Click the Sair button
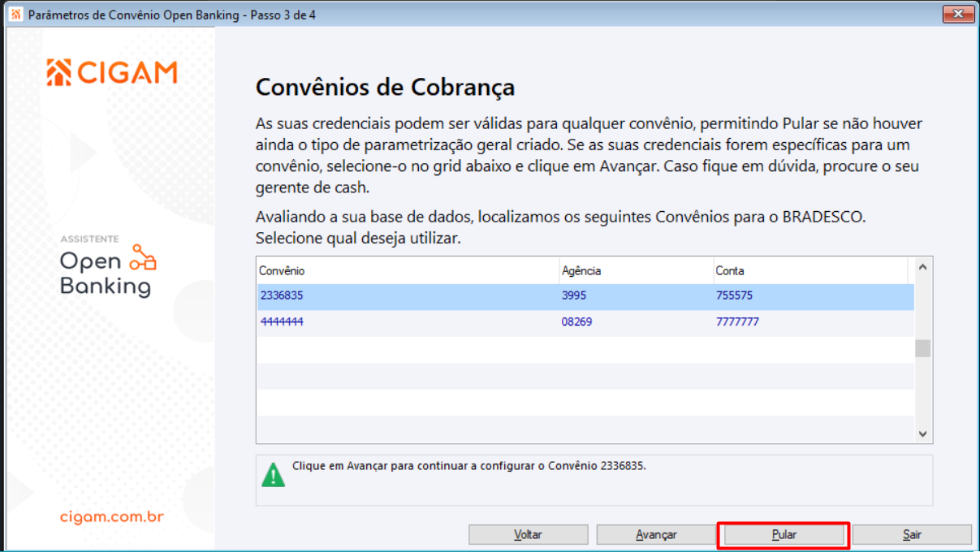Screen dimensions: 980x552 pyautogui.click(x=912, y=535)
